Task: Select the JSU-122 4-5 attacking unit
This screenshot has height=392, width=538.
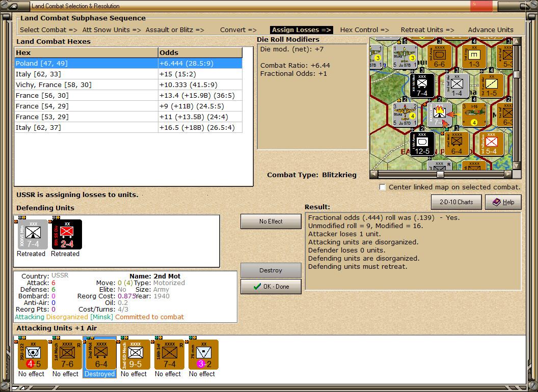Action: point(33,355)
